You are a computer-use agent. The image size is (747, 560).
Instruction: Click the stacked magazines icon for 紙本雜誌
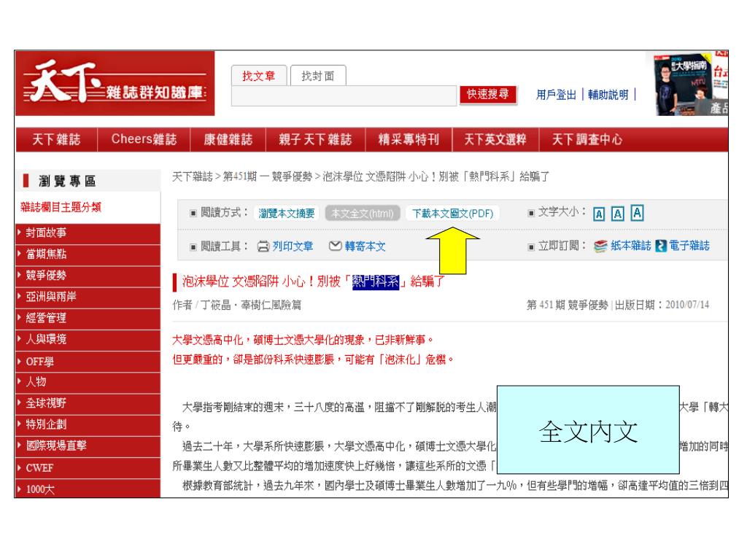coord(601,246)
